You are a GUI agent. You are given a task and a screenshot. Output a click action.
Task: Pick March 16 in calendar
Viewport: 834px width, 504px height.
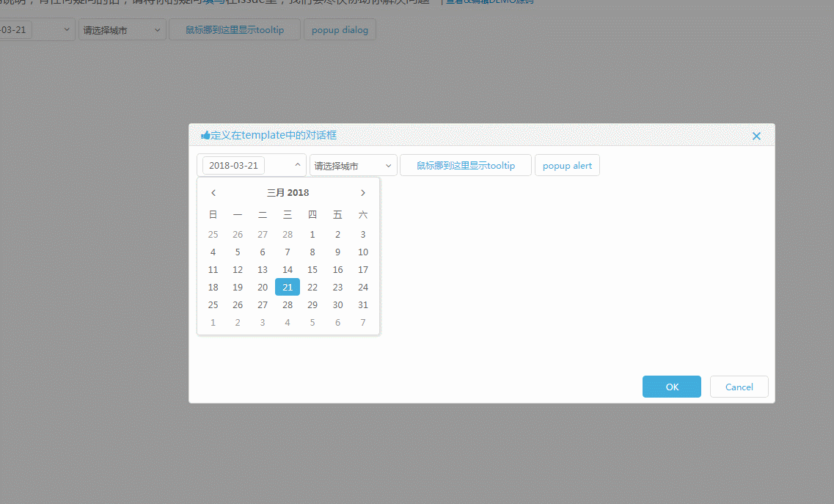337,270
